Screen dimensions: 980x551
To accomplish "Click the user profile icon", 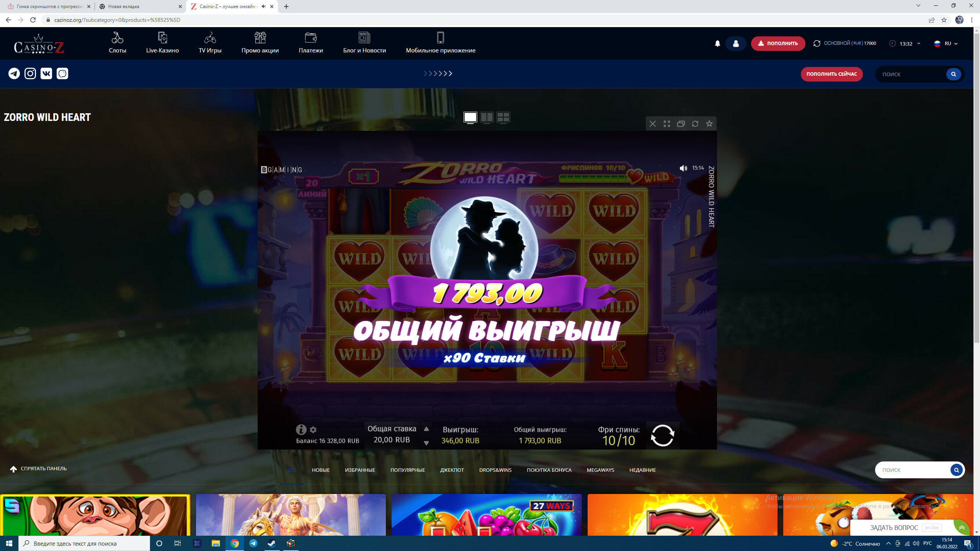I will tap(735, 44).
